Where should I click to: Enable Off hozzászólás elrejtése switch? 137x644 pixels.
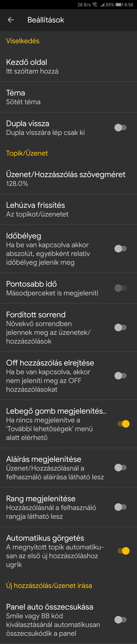coord(121,376)
